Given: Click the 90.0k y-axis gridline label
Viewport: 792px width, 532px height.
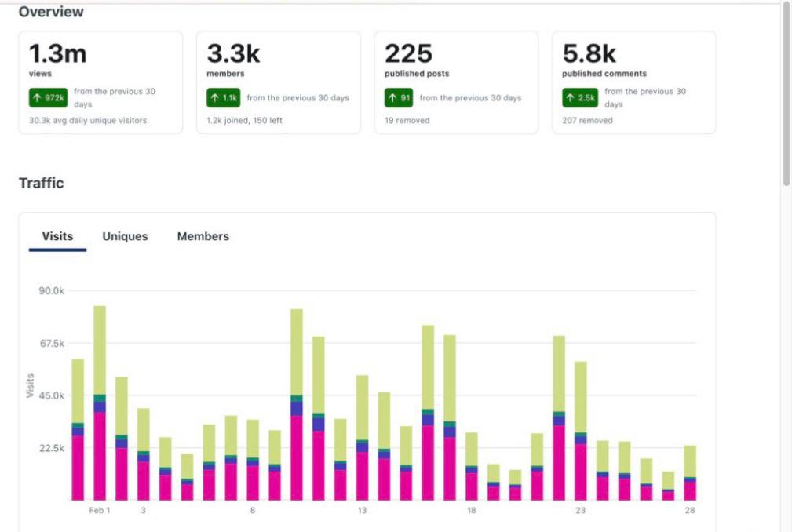Looking at the screenshot, I should (51, 290).
